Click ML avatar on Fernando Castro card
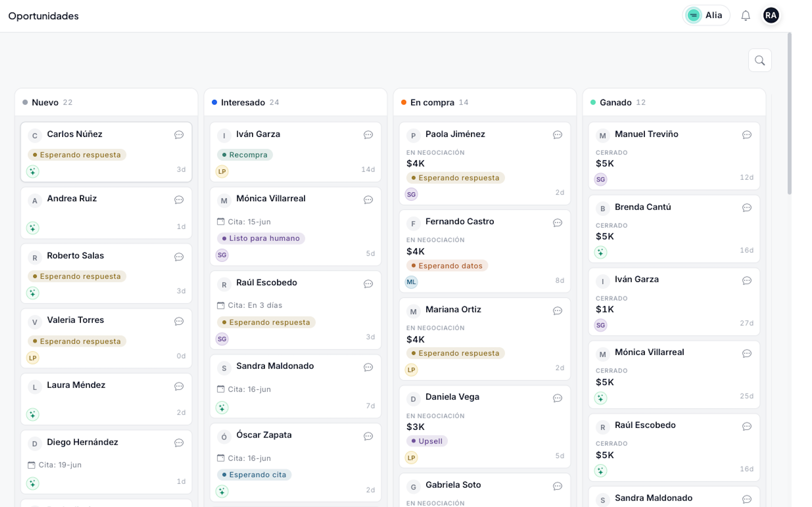 (x=411, y=282)
